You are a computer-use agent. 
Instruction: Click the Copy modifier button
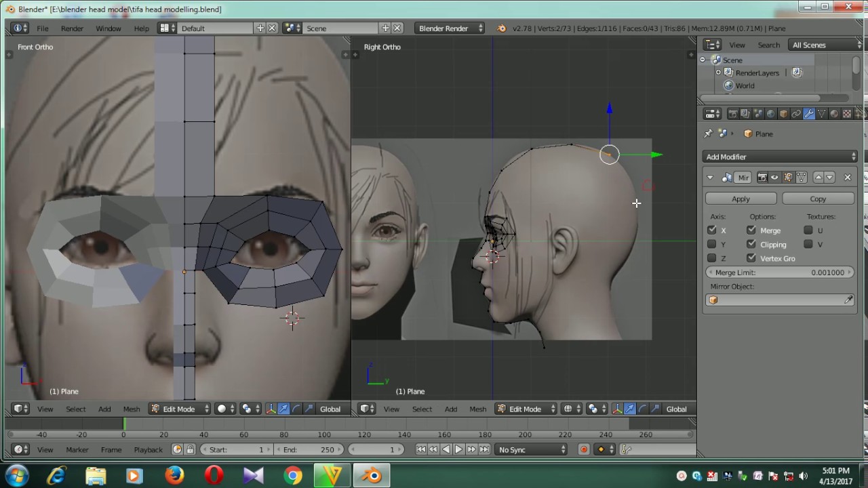818,199
